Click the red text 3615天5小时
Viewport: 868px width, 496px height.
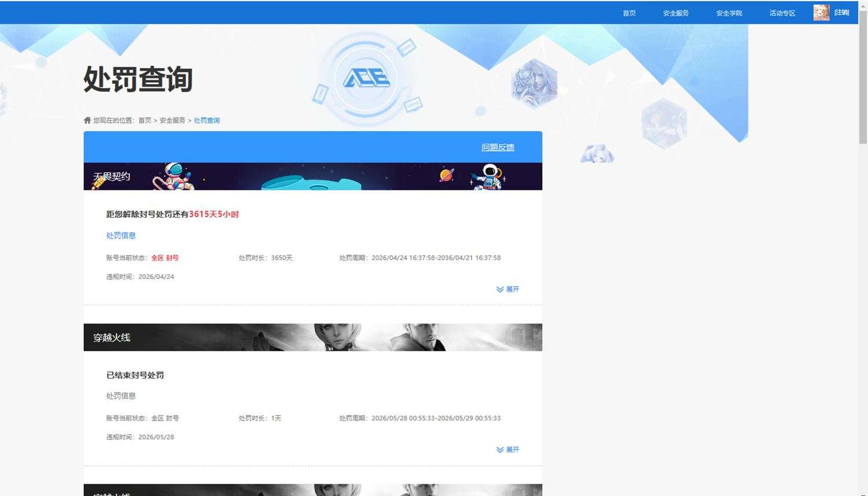pyautogui.click(x=214, y=214)
